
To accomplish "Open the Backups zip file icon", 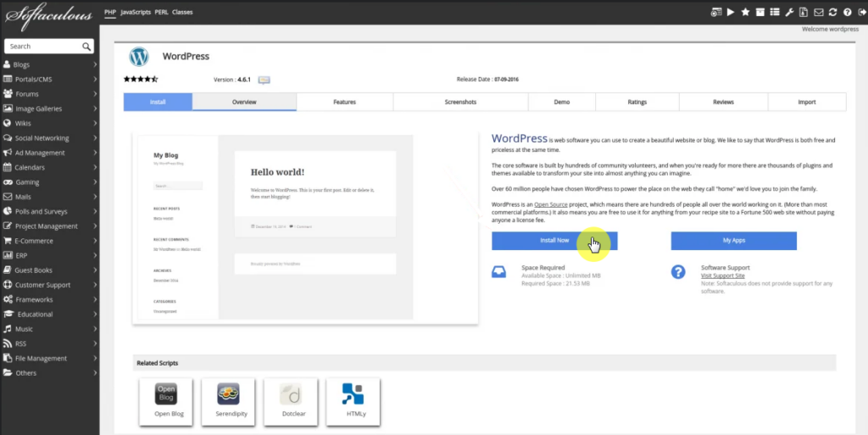I will (804, 12).
